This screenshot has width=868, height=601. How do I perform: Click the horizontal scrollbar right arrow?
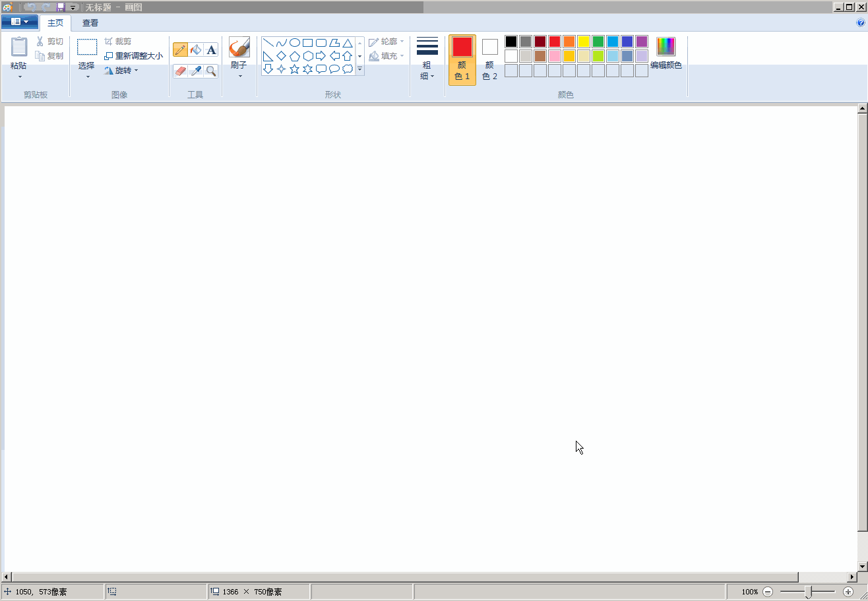pos(852,577)
